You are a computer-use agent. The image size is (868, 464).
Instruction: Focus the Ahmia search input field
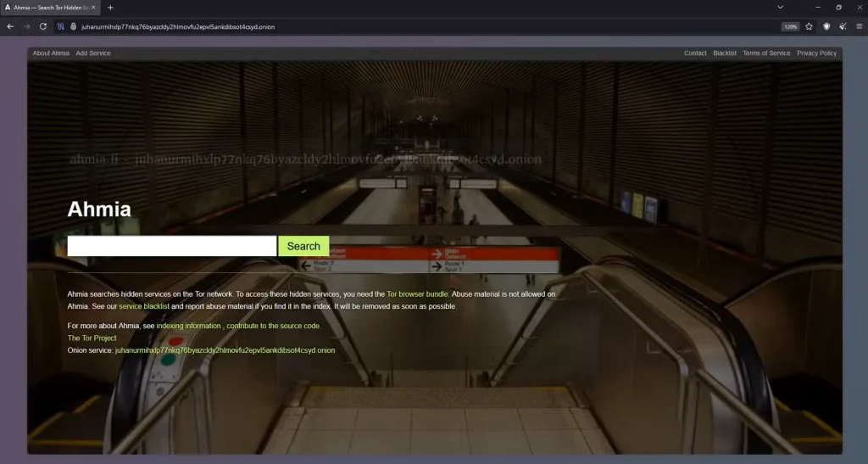172,246
